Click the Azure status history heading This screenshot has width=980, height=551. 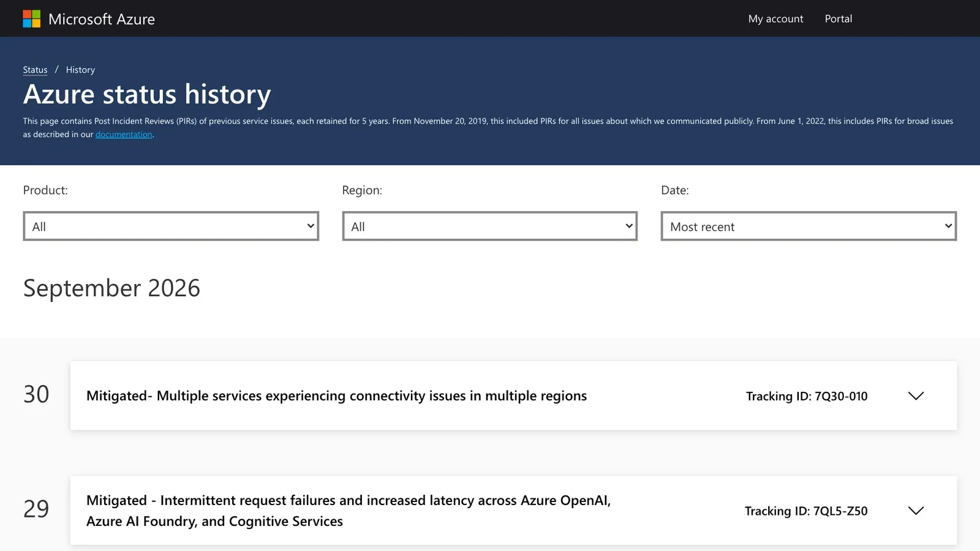(147, 95)
